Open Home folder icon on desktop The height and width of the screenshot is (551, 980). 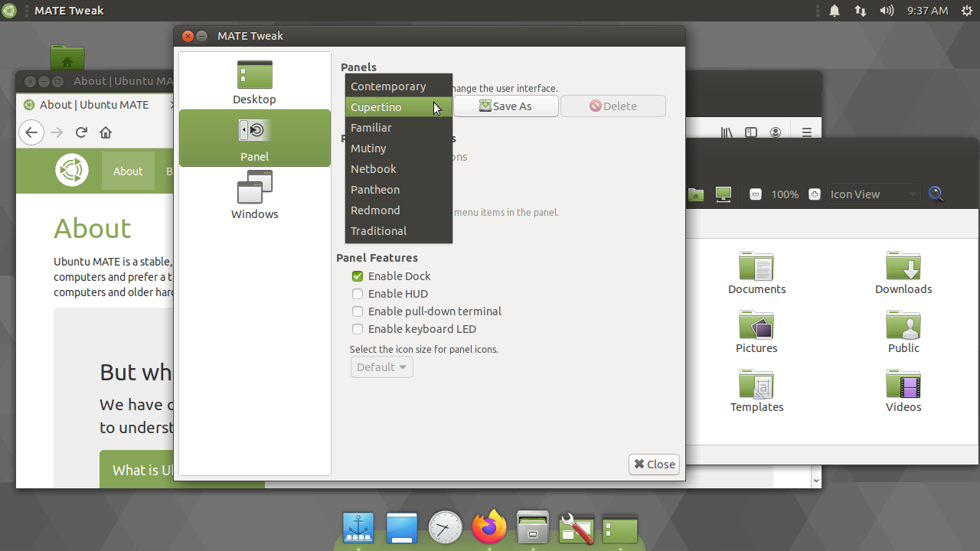pyautogui.click(x=67, y=59)
